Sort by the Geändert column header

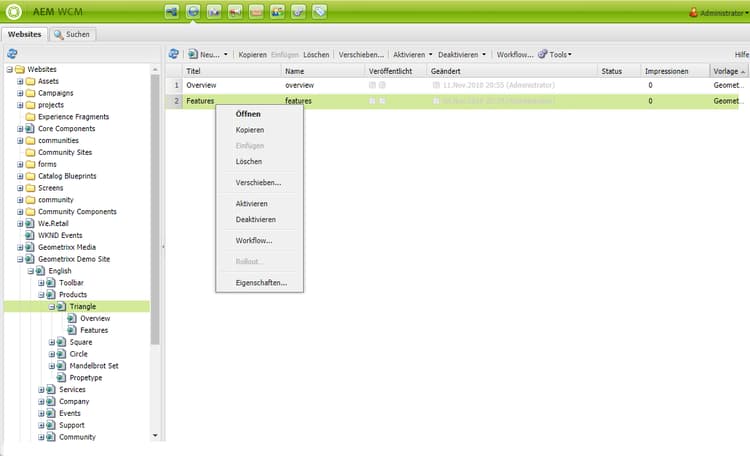point(512,71)
